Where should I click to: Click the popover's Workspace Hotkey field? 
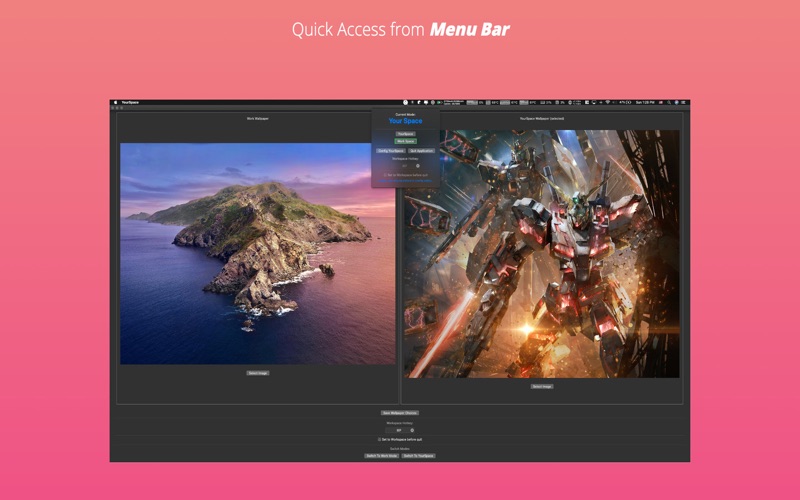point(407,166)
